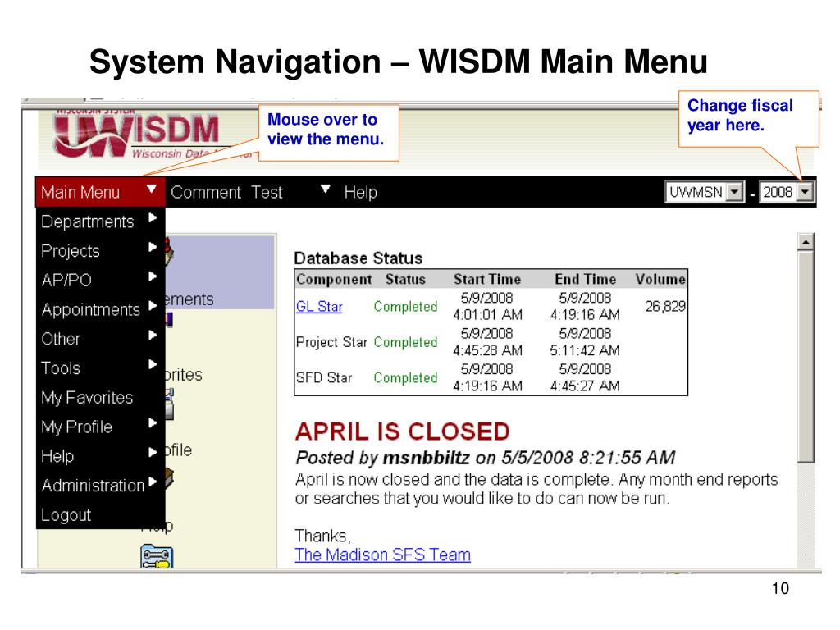840x630 pixels.
Task: Open the Administration submenu
Action: (99, 486)
